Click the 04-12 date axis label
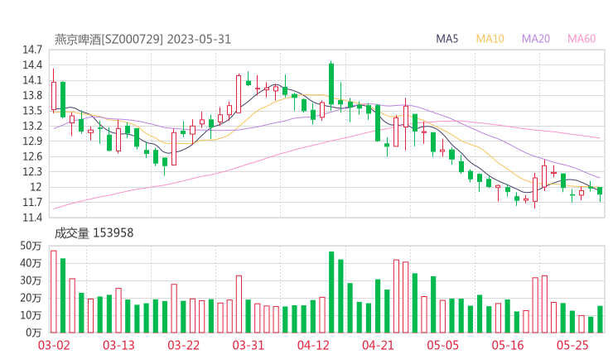613x364 pixels. (313, 345)
